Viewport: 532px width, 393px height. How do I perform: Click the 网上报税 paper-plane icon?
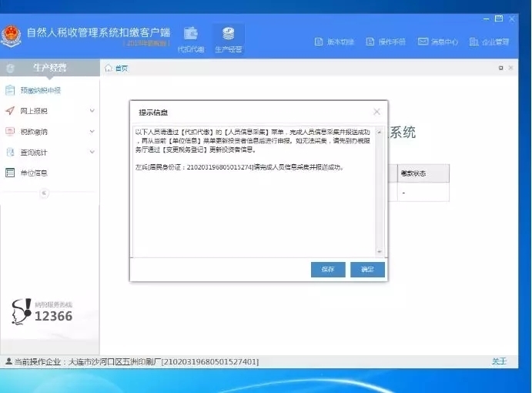[10, 111]
